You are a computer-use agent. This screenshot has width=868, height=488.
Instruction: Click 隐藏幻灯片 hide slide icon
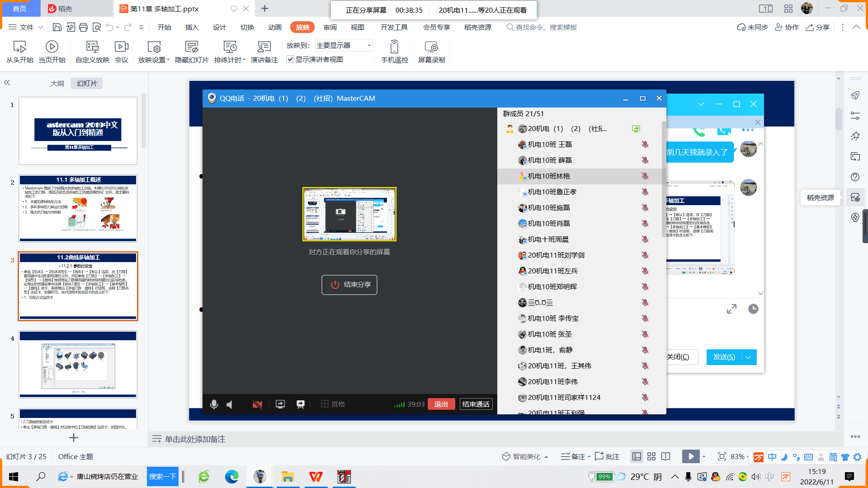(x=192, y=47)
